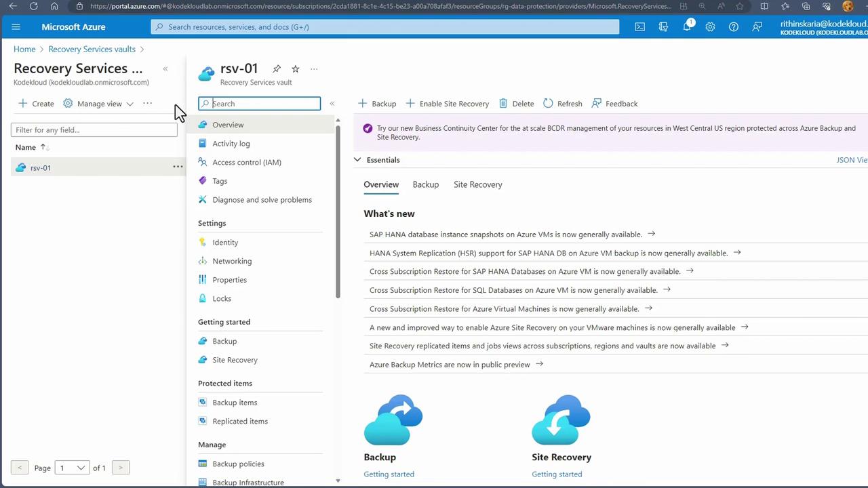The image size is (868, 488).
Task: Sort vault list by Name column
Action: [33, 147]
